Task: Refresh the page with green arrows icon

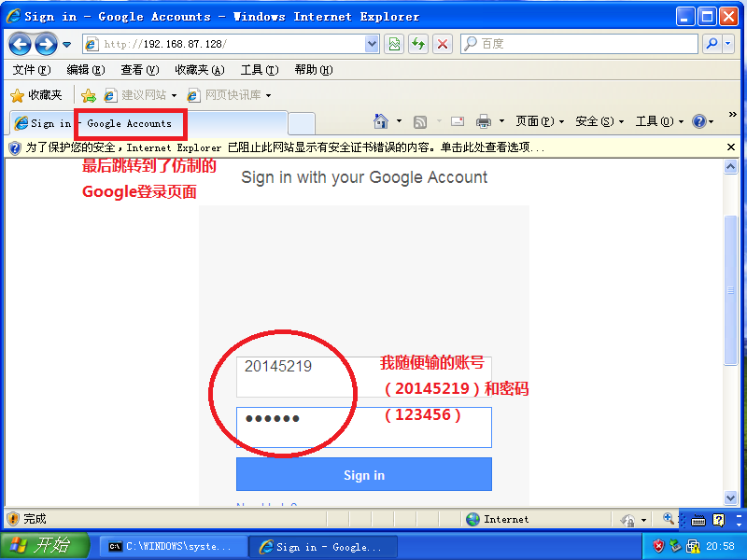Action: pos(418,44)
